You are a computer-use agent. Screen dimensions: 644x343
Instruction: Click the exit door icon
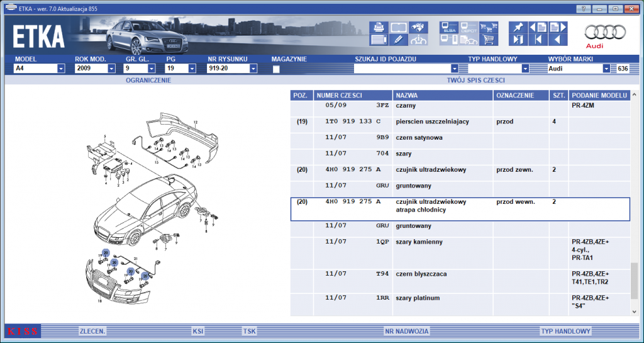pyautogui.click(x=518, y=40)
